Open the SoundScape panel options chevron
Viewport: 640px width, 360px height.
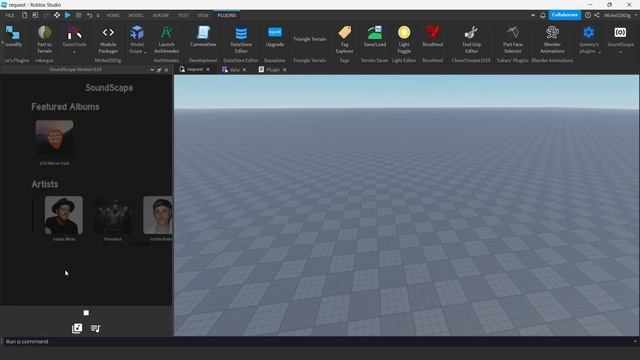point(152,70)
